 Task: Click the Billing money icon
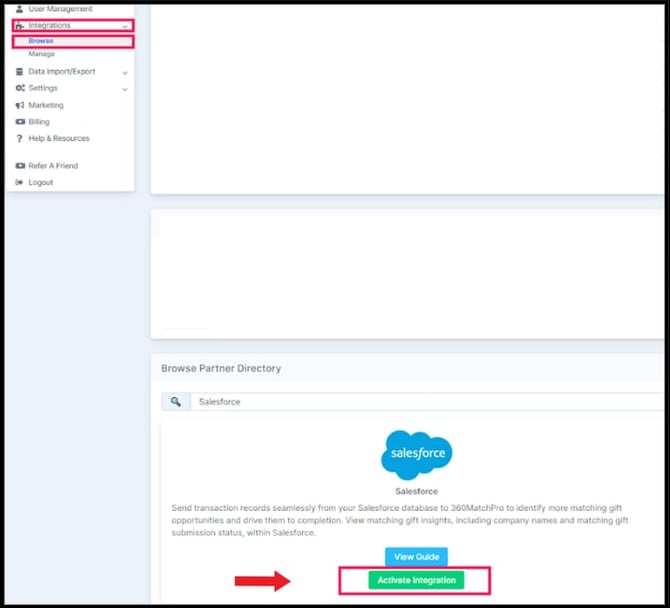click(x=20, y=122)
